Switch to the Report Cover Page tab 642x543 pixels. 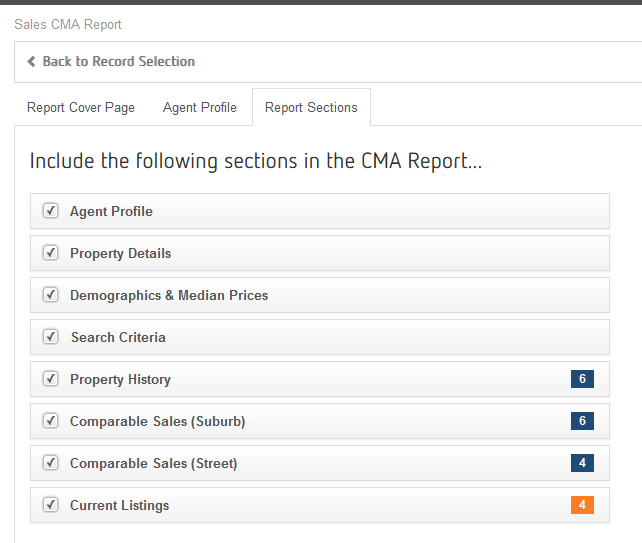click(x=81, y=108)
